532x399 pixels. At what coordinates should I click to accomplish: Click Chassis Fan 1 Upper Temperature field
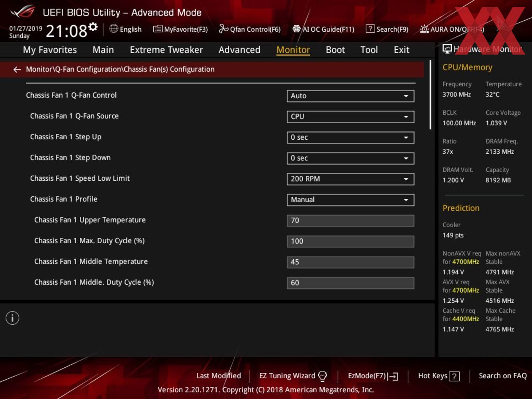[x=350, y=220]
